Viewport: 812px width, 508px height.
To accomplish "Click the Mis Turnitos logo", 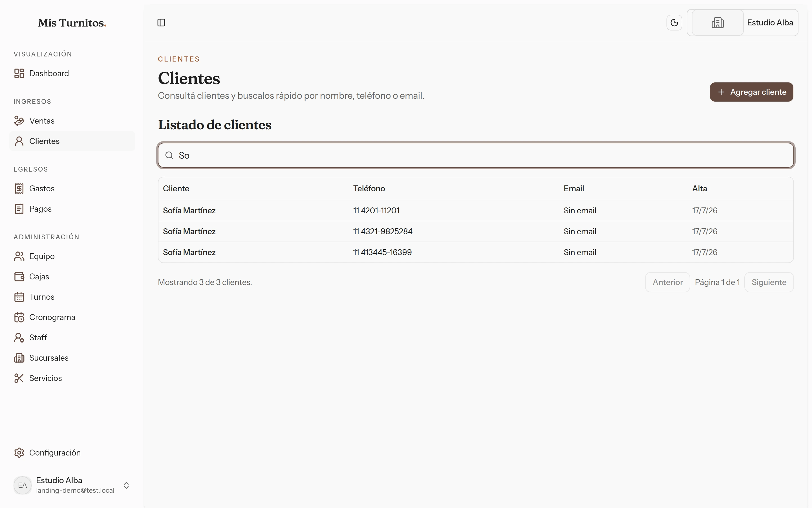I will point(72,23).
